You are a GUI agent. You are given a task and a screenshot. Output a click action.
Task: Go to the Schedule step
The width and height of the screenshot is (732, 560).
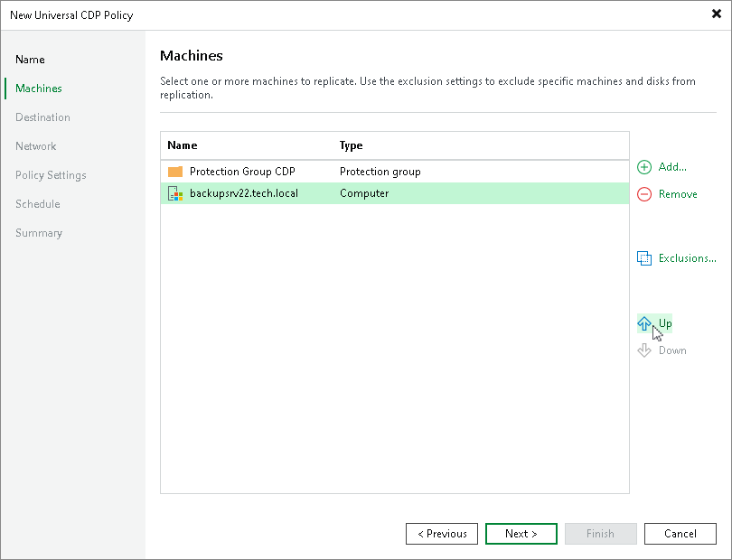point(37,203)
